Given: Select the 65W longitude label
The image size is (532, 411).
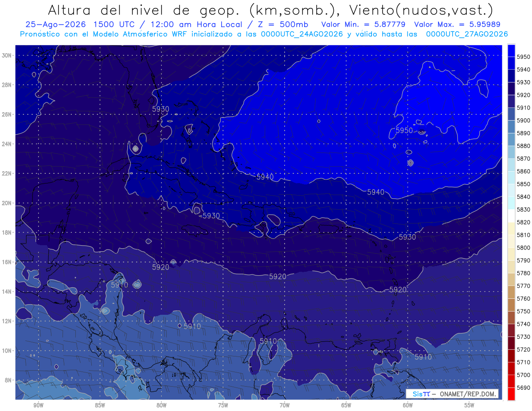Looking at the screenshot, I should [346, 405].
